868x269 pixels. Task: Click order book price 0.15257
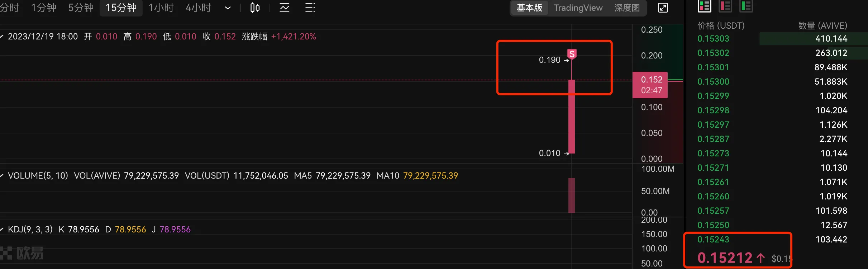pos(713,211)
